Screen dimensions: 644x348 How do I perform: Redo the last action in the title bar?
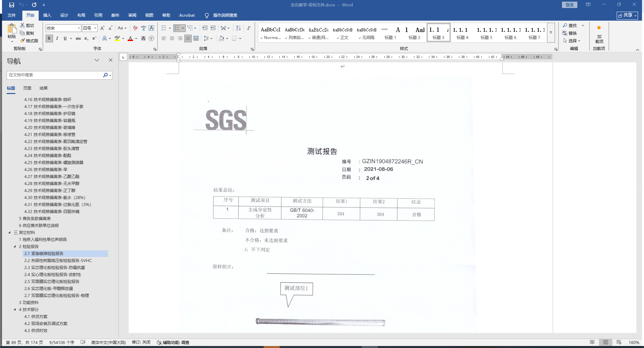34,5
